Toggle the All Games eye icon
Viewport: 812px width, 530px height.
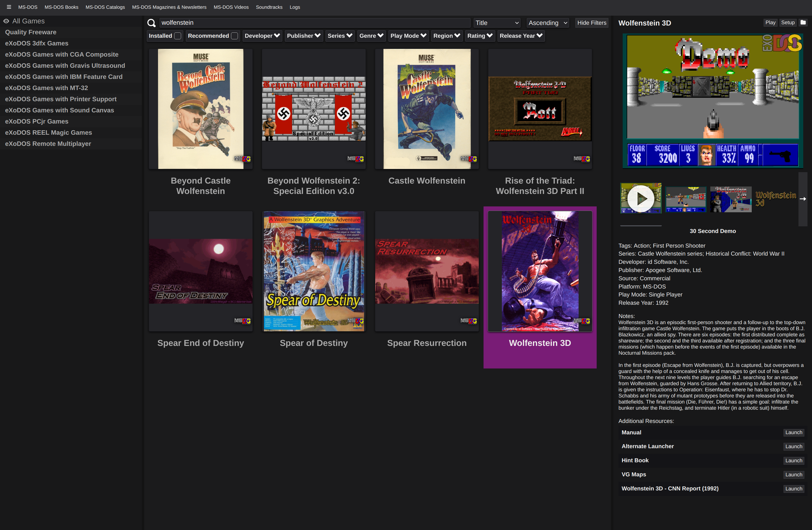(x=6, y=21)
